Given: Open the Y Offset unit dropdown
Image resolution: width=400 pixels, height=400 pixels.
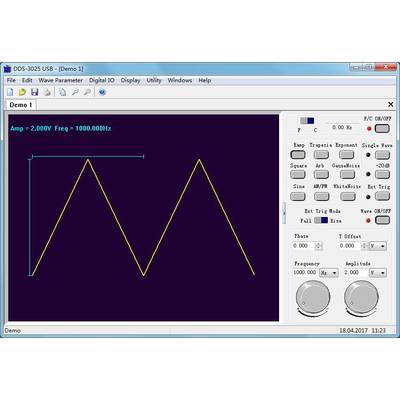Looking at the screenshot, I should point(378,246).
